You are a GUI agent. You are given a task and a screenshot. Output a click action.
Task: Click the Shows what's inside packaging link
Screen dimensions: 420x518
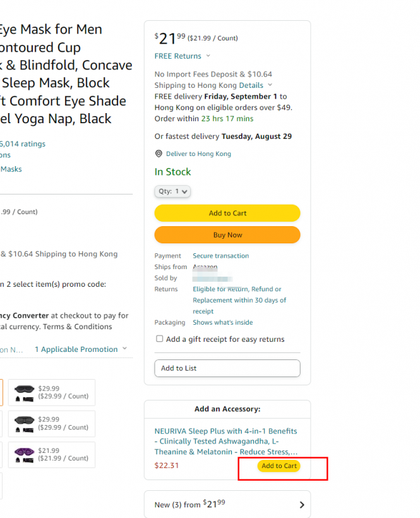tap(222, 323)
